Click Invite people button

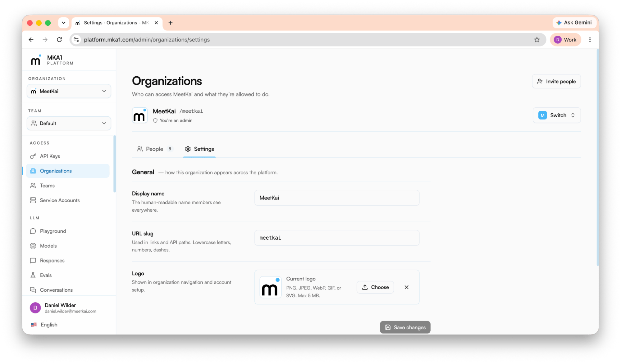(556, 81)
